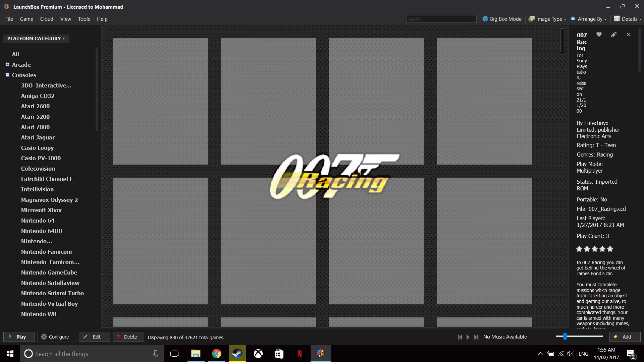Click the Cortana microphone icon
644x362 pixels.
[156, 354]
